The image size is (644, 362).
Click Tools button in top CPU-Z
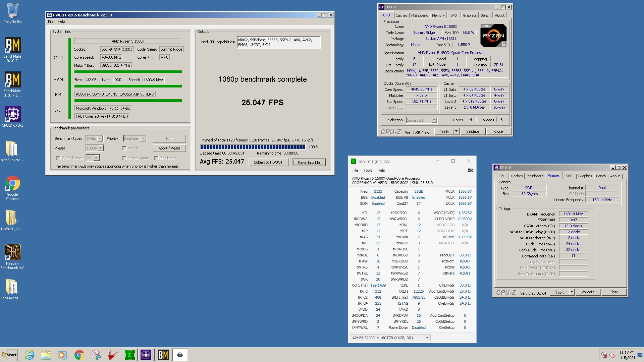coord(444,131)
